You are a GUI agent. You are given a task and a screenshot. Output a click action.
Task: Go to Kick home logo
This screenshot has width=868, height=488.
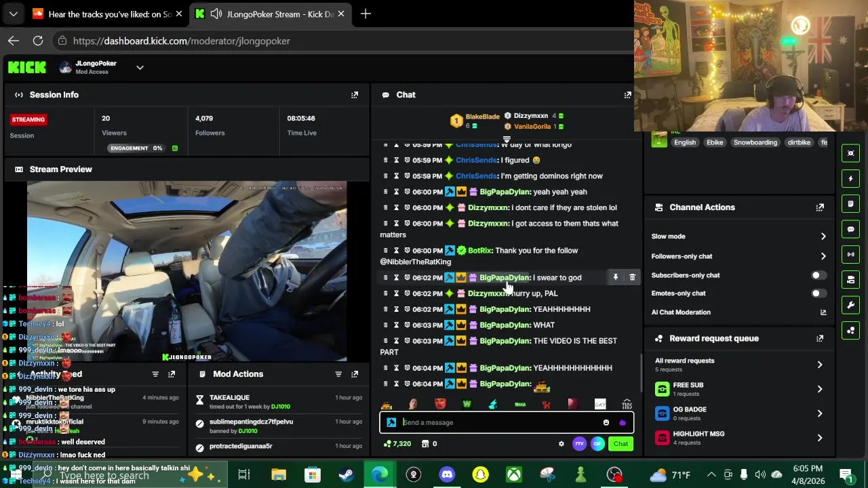coord(27,67)
